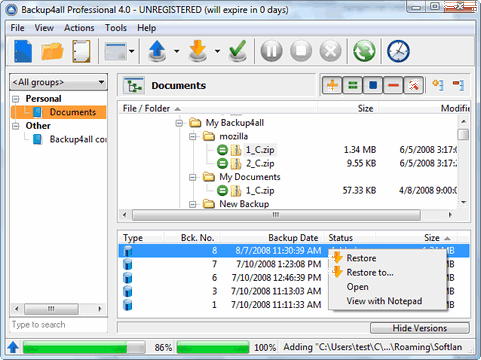Click the file list horizontal scrollbar

tap(276, 215)
